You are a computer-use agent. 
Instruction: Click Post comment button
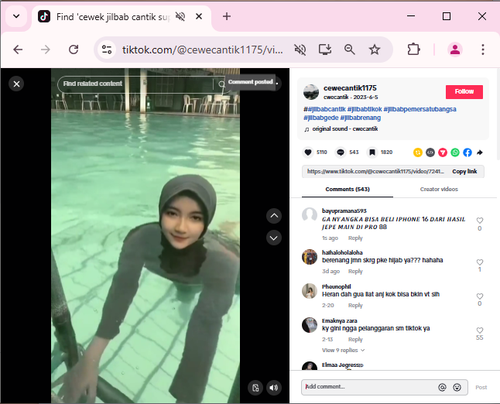[481, 387]
